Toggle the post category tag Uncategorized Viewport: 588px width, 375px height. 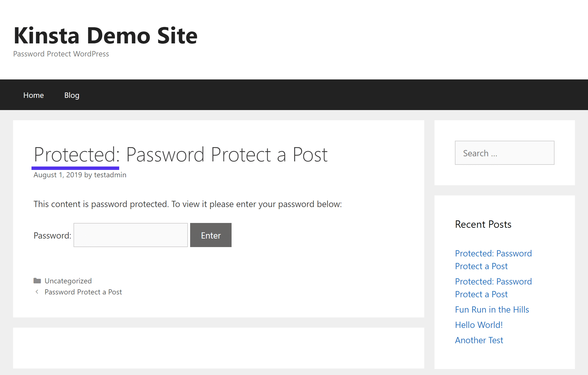68,281
